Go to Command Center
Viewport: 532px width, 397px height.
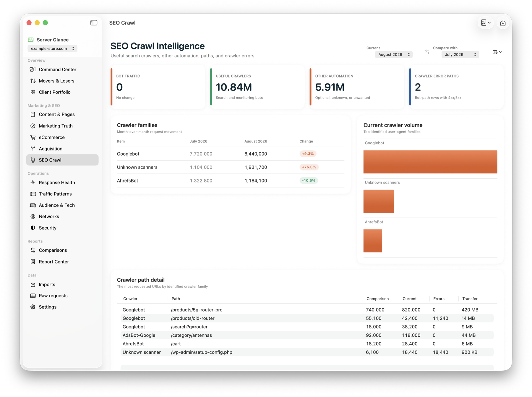click(62, 70)
